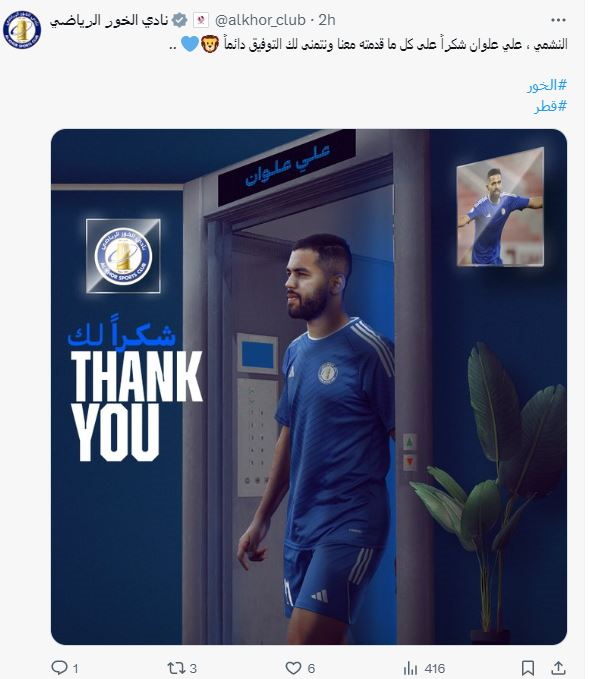
Task: Open the نادي الخور الرياضي display name
Action: click(x=109, y=20)
